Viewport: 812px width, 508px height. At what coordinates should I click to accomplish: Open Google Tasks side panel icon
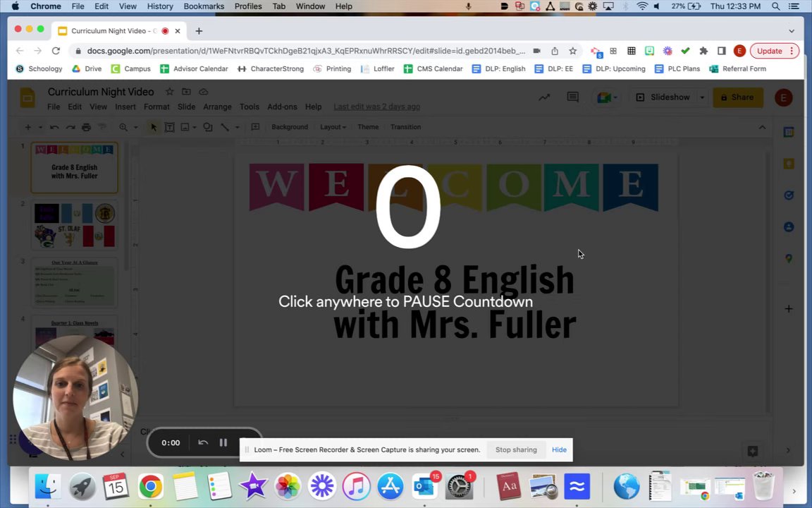tap(789, 195)
